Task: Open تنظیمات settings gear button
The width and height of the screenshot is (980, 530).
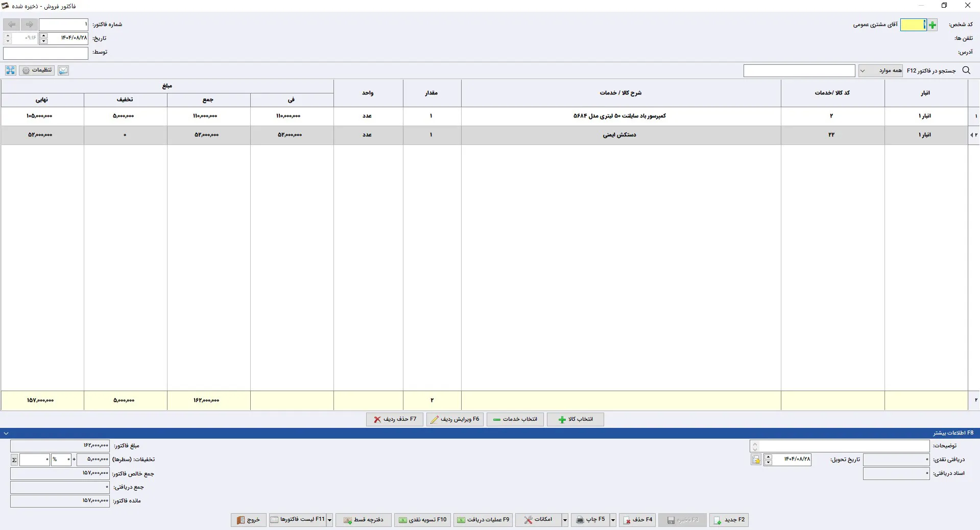Action: [x=37, y=70]
